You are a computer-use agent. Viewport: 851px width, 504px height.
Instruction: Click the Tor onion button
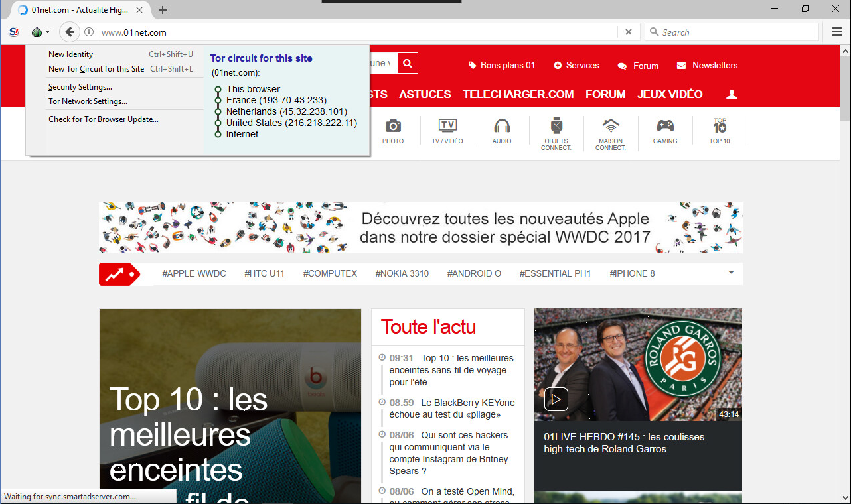click(38, 32)
